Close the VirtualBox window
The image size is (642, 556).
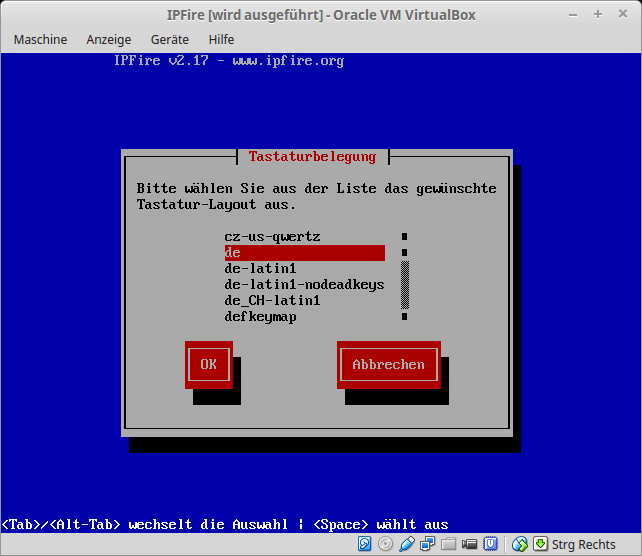(x=623, y=14)
